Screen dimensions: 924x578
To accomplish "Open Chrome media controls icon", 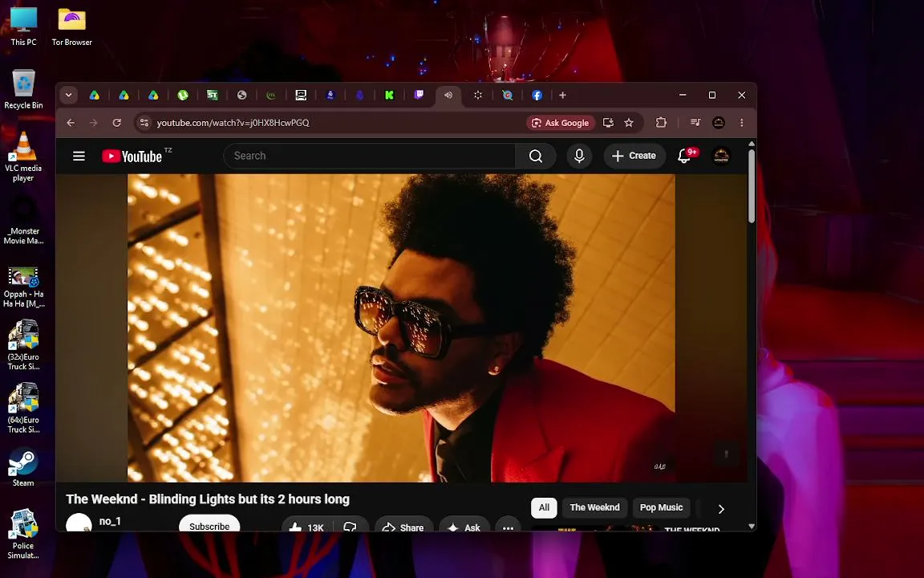I will pos(695,123).
